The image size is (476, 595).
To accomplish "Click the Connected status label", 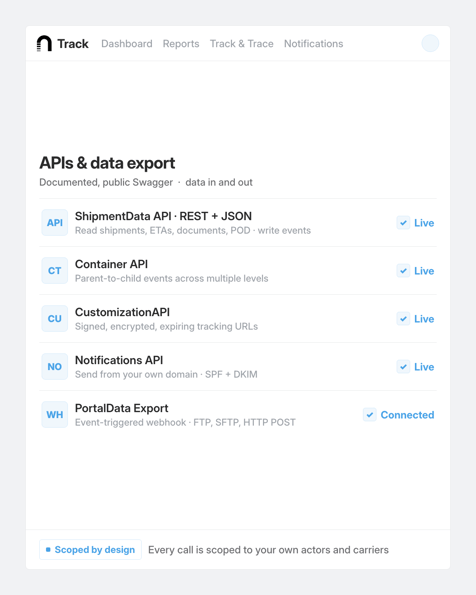I will [407, 415].
